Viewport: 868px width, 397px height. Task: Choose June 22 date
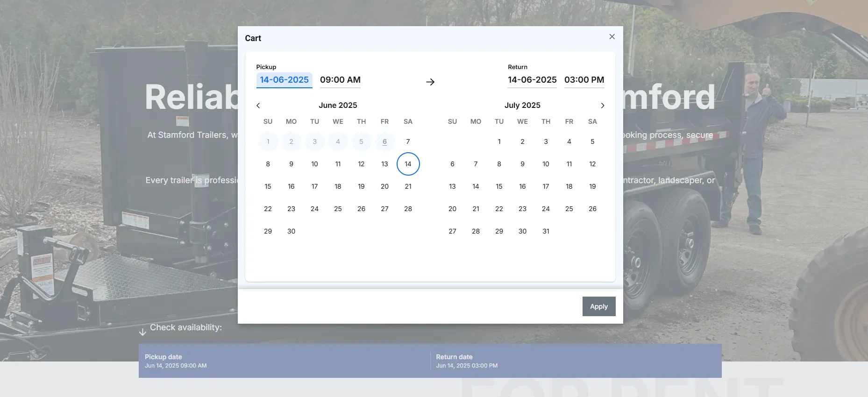click(268, 209)
